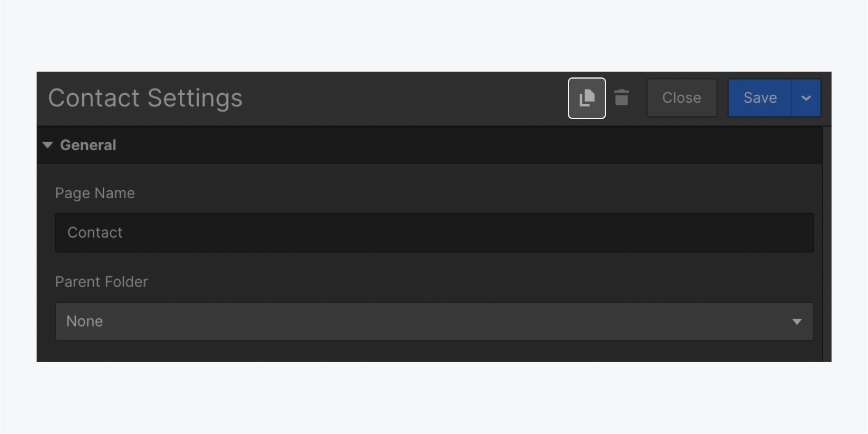Place cursor on Contact text in field
The width and height of the screenshot is (868, 434).
95,232
